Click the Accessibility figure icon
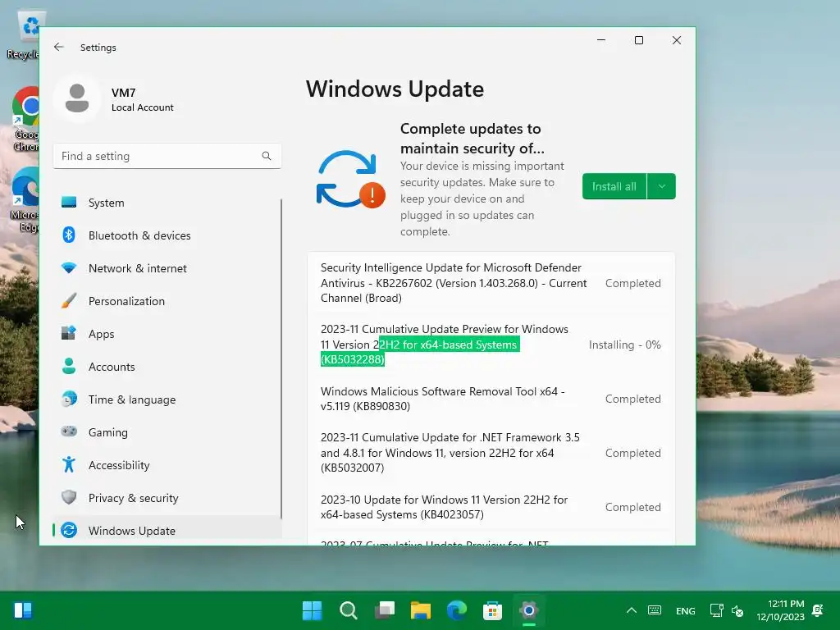Viewport: 840px width, 630px height. (69, 464)
